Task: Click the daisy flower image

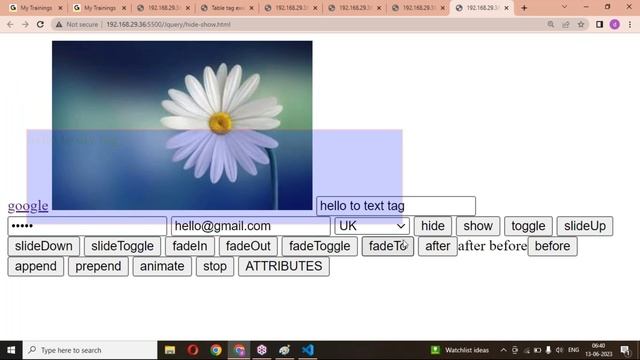Action: point(182,125)
